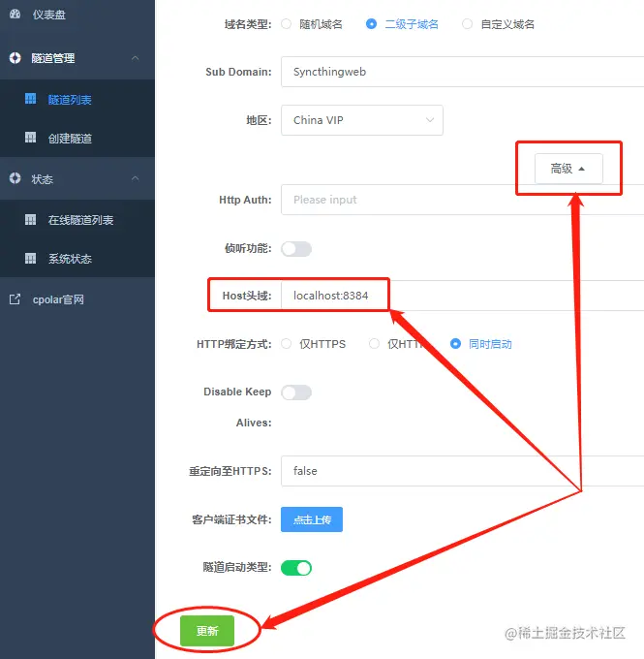
Task: Click the create tunnel grid icon
Action: tap(30, 138)
